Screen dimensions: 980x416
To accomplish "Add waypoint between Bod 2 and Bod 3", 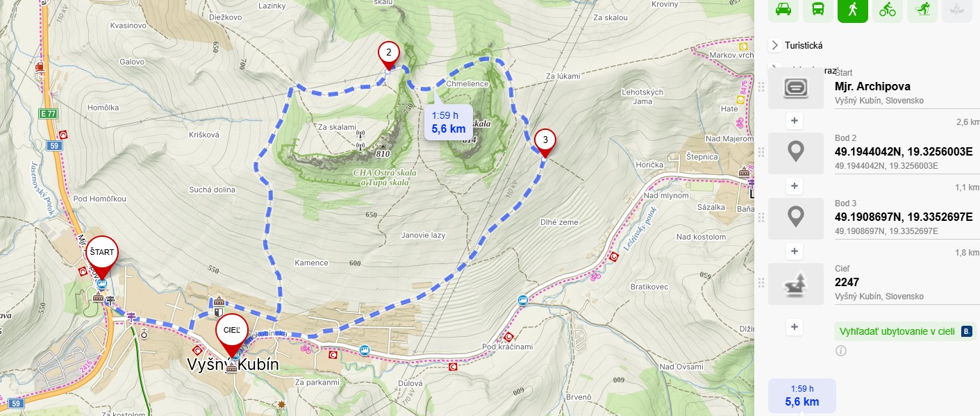I will pos(795,186).
